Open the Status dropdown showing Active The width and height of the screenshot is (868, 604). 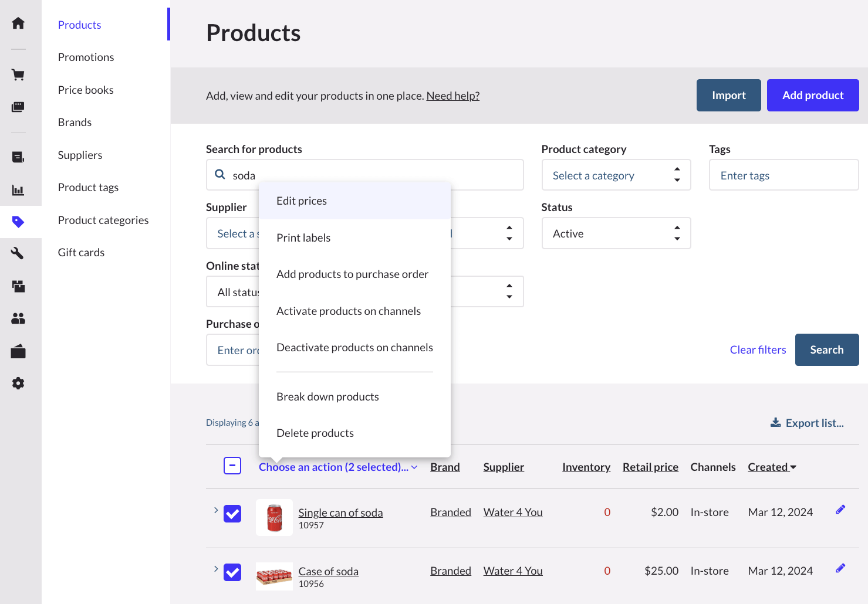[x=616, y=233]
